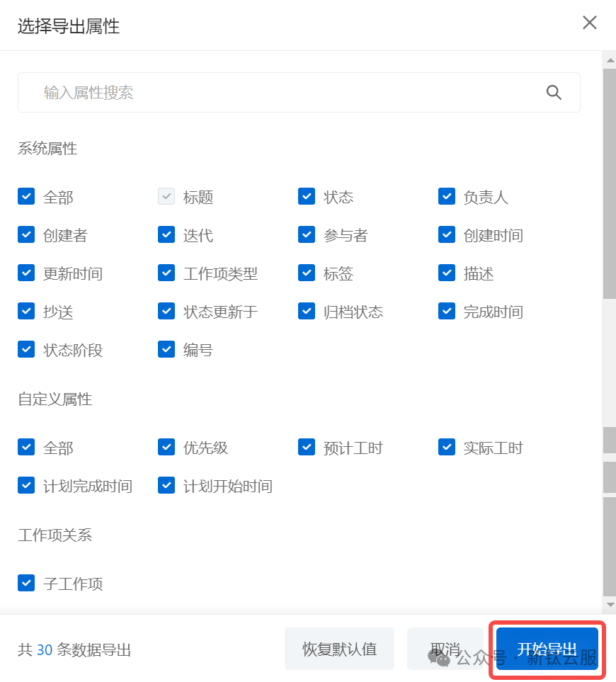Uncheck the 创建者 checkbox
Image resolution: width=616 pixels, height=682 pixels.
(26, 235)
